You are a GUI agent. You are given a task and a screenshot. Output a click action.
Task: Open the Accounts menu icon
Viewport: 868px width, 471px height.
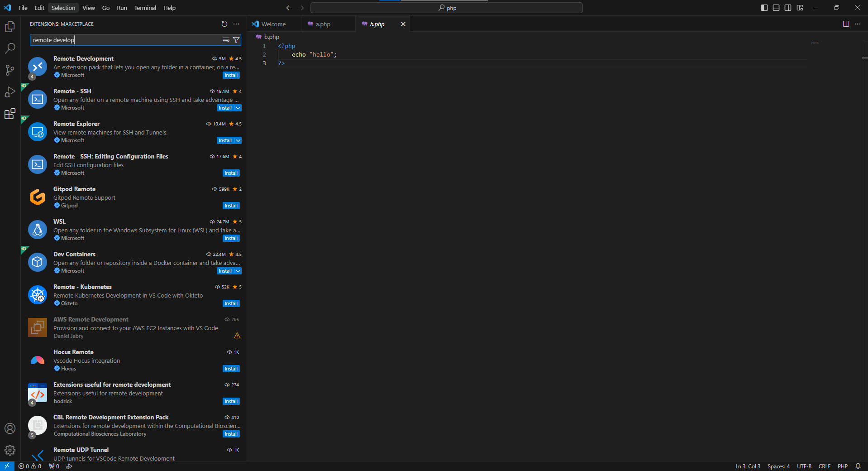point(10,428)
